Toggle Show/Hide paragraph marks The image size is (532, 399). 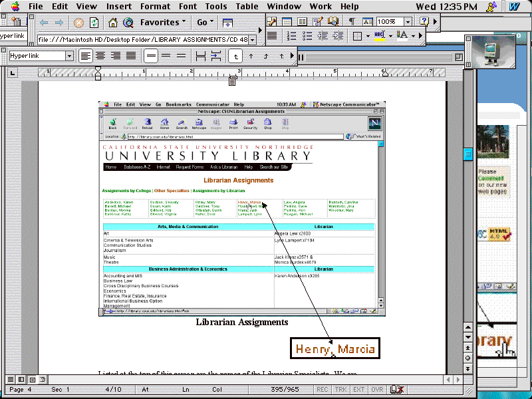(x=352, y=22)
